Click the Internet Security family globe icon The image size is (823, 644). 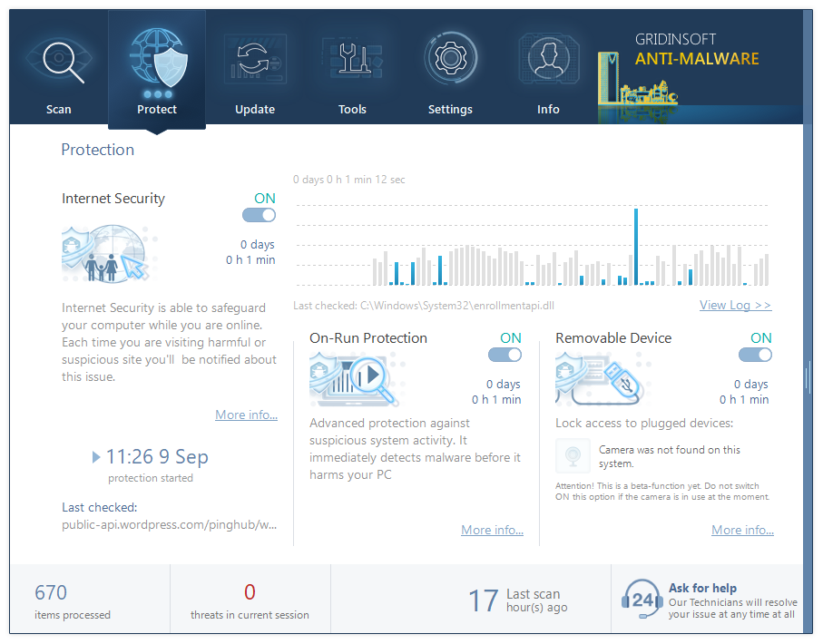[103, 255]
